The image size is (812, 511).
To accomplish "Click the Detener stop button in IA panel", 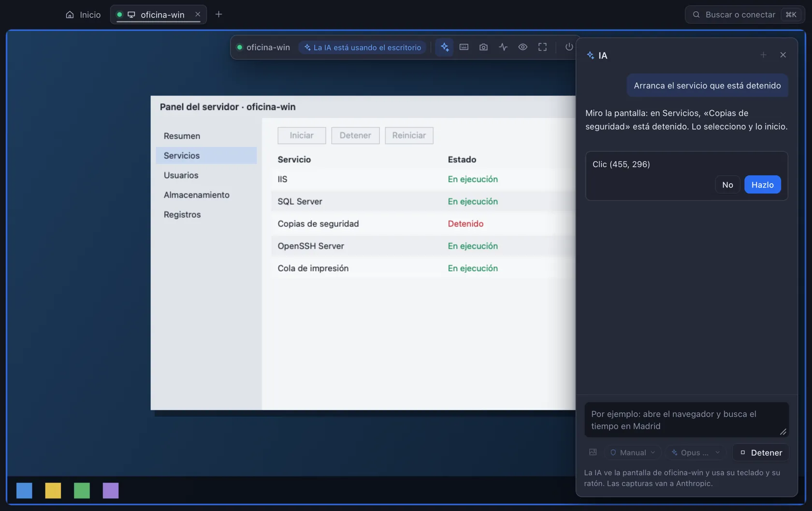I will tap(761, 453).
